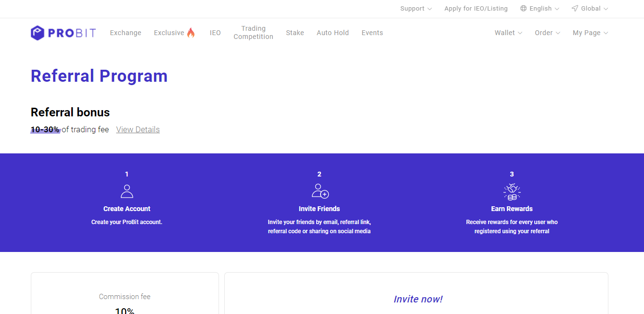Click the Exclusive flame icon
Viewport: 644px width, 314px height.
tap(191, 33)
